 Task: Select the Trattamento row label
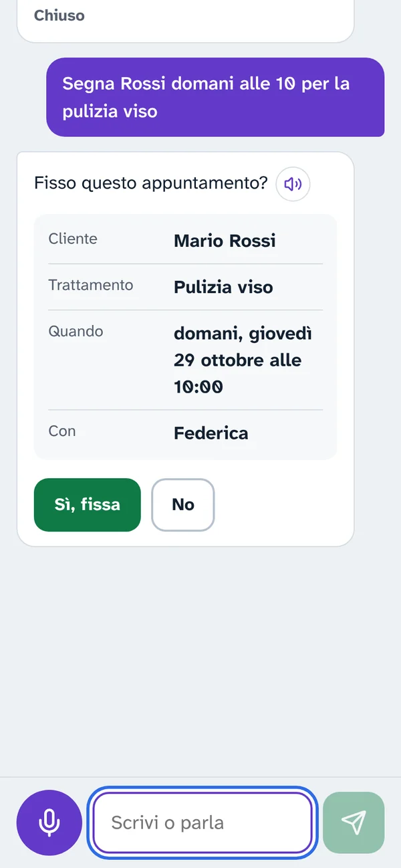click(x=91, y=285)
